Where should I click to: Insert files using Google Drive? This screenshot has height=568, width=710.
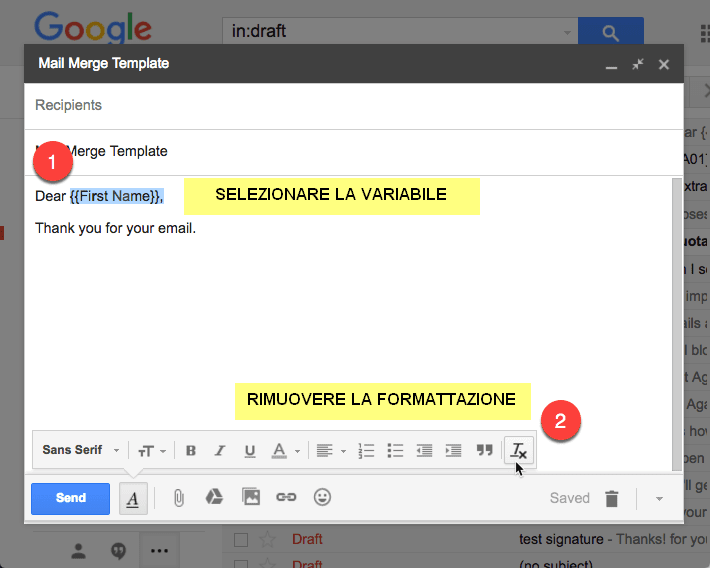coord(214,497)
